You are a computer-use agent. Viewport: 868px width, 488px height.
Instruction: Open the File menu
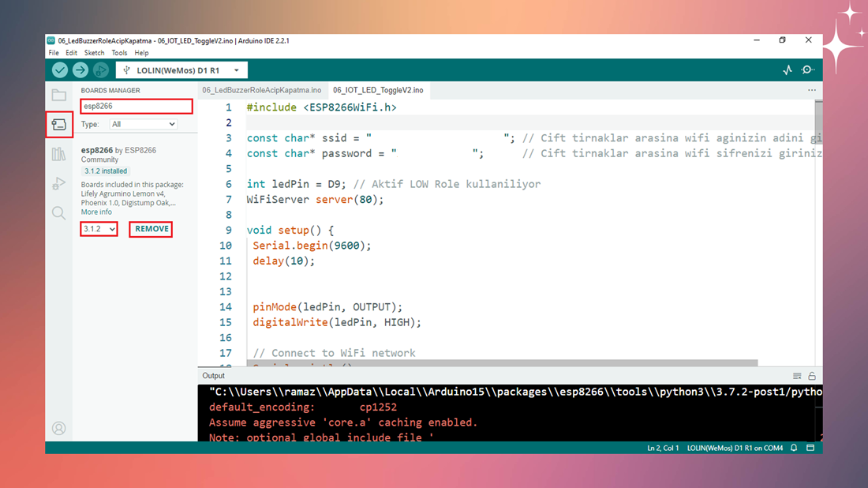pyautogui.click(x=54, y=53)
